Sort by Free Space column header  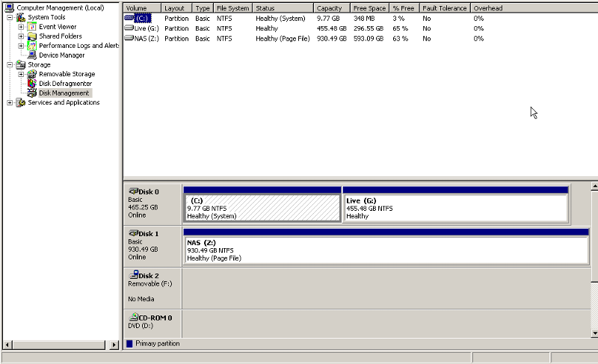(x=370, y=8)
